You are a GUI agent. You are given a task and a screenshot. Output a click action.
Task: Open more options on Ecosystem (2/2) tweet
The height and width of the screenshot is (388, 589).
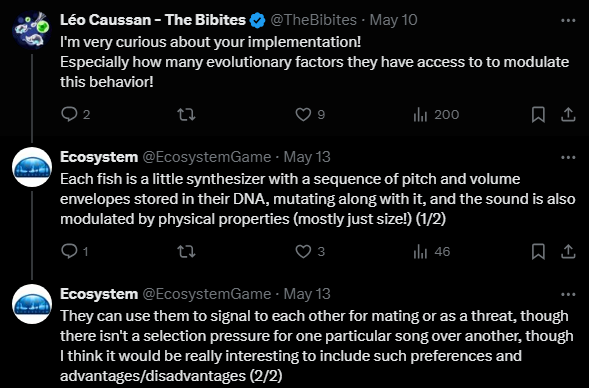[x=568, y=294]
